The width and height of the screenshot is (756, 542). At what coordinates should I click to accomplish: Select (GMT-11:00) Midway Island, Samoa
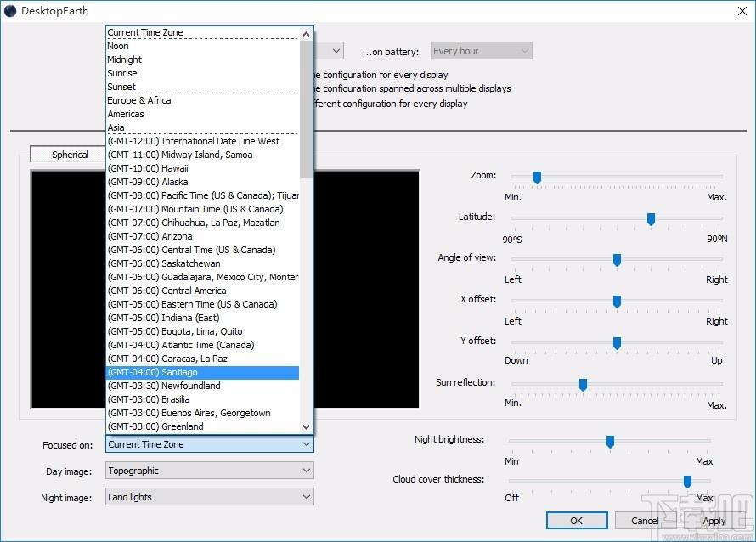coord(202,155)
